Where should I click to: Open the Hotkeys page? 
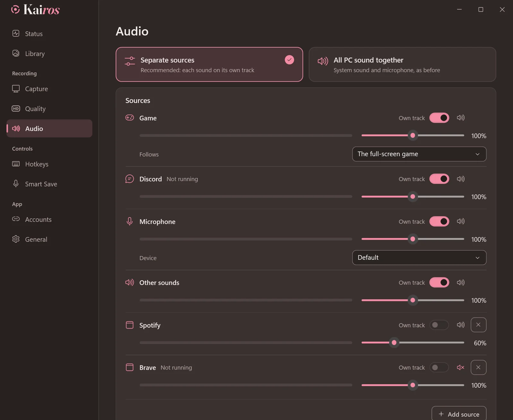tap(49, 164)
